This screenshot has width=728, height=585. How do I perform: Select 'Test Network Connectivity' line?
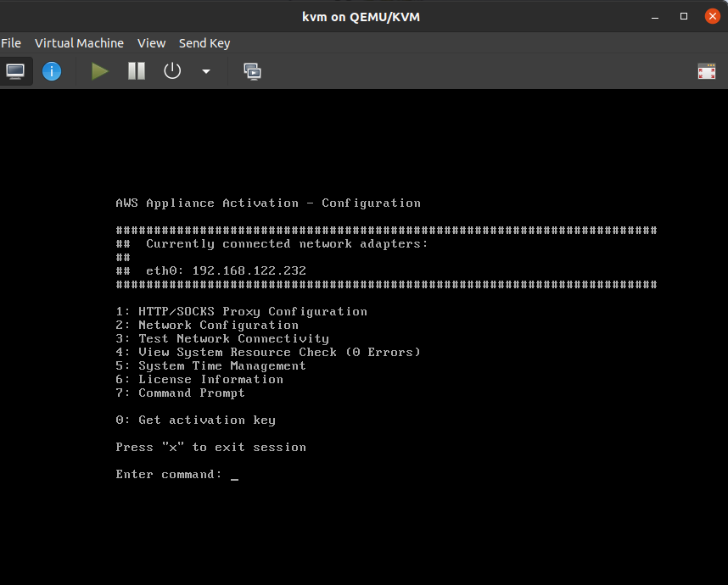pyautogui.click(x=233, y=338)
